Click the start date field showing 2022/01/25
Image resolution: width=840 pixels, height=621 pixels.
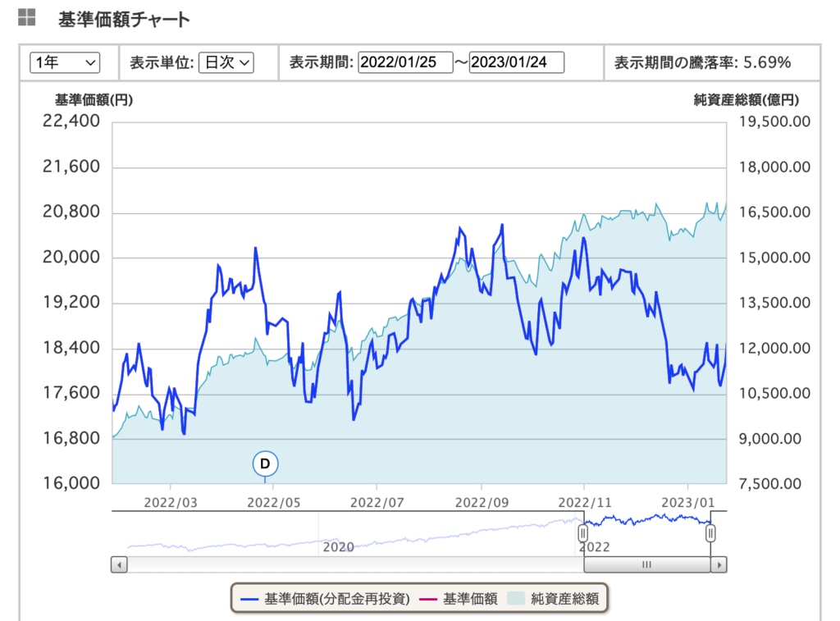[405, 62]
